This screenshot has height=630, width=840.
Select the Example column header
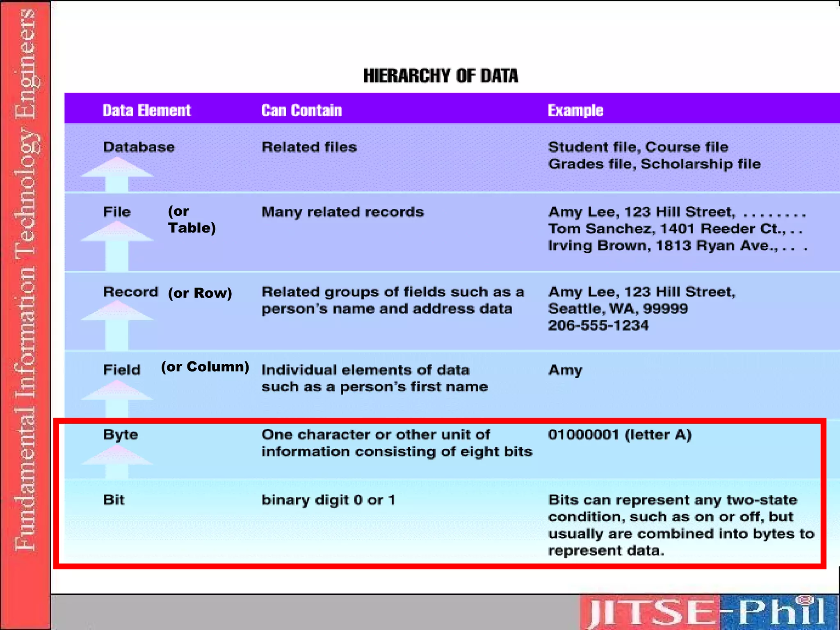pyautogui.click(x=575, y=110)
